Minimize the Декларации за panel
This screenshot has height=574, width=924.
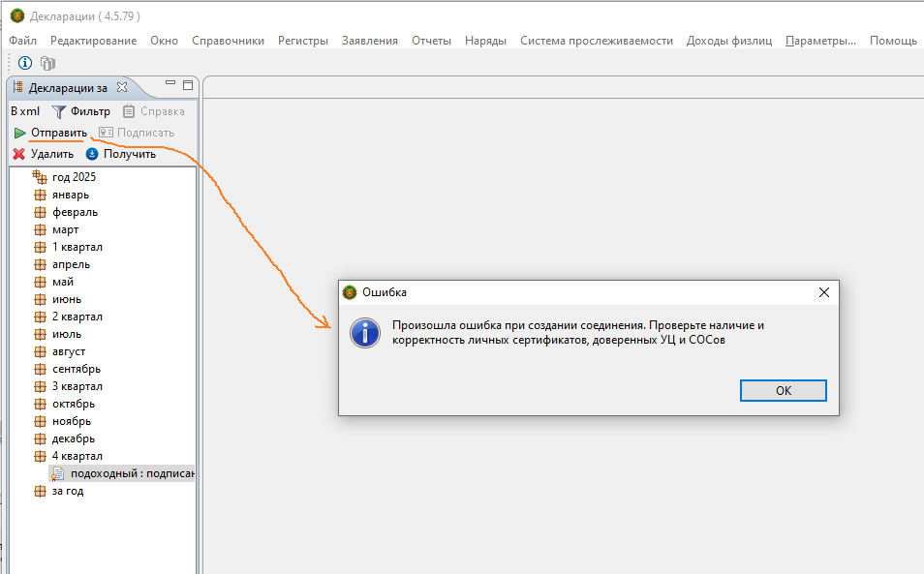point(170,85)
